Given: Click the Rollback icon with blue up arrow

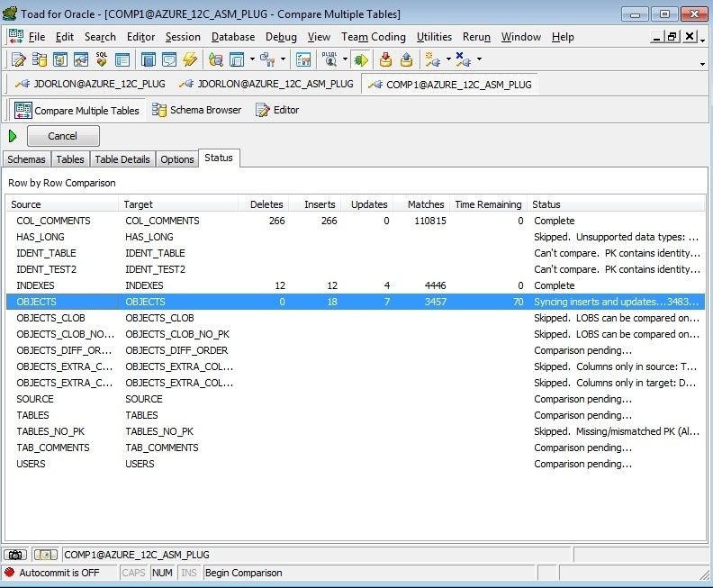Looking at the screenshot, I should pos(407,59).
